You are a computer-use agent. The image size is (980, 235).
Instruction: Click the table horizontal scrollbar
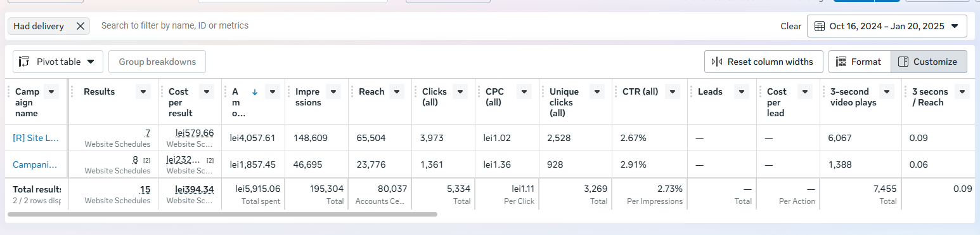pos(222,215)
